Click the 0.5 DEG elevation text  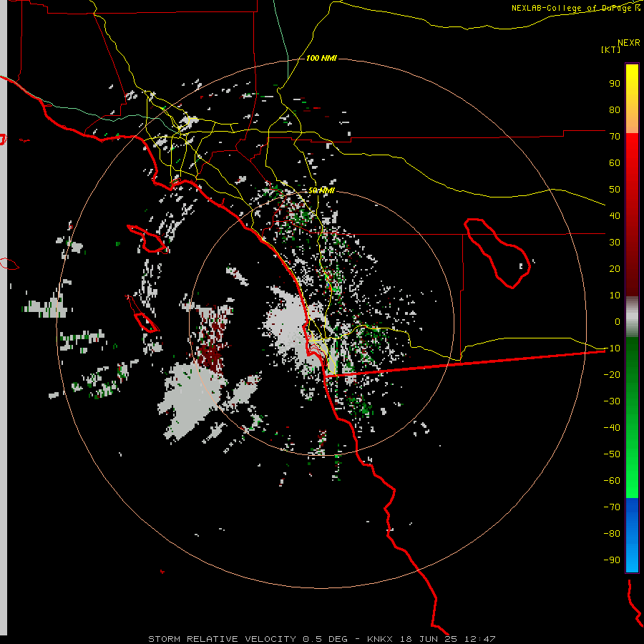(325, 639)
